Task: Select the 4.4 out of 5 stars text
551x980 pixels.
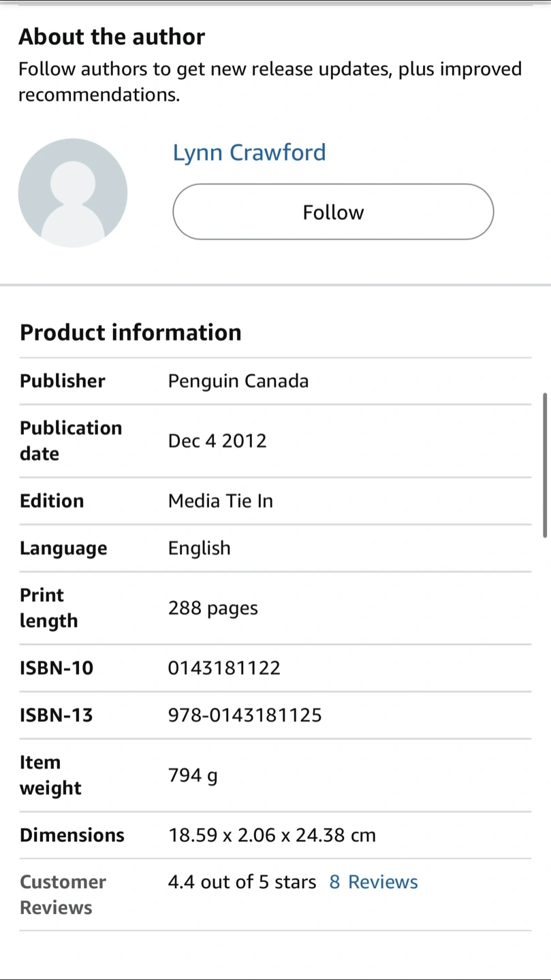Action: click(x=242, y=882)
